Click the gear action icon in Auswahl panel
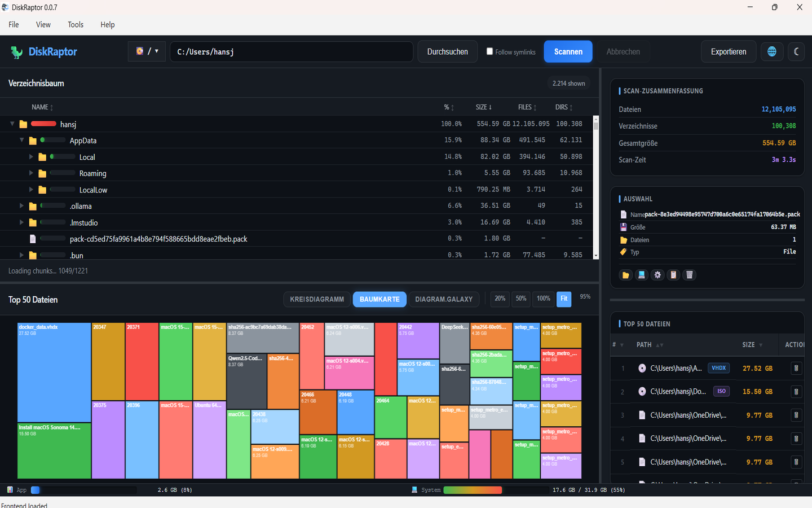The height and width of the screenshot is (508, 812). [x=657, y=275]
